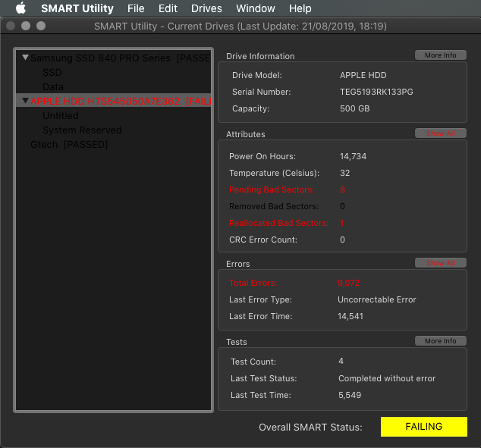The width and height of the screenshot is (481, 448).
Task: Click the drive model value APPLE HDD
Action: [363, 75]
